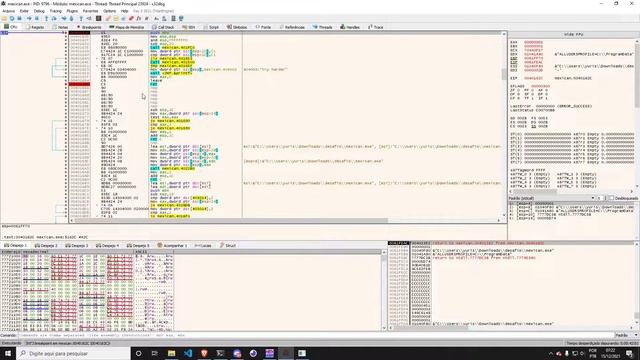Click the Windows taskbar search box
Image resolution: width=640 pixels, height=360 pixels.
coord(73,353)
